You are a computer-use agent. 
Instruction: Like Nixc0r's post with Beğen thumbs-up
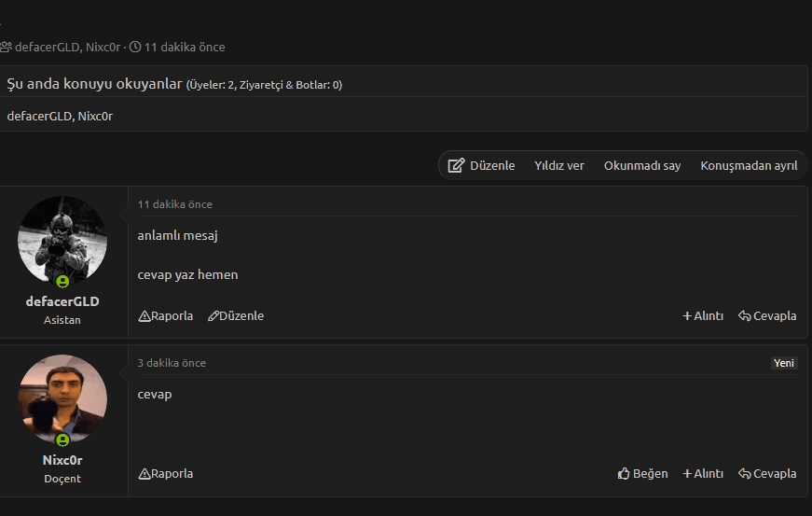(x=642, y=474)
